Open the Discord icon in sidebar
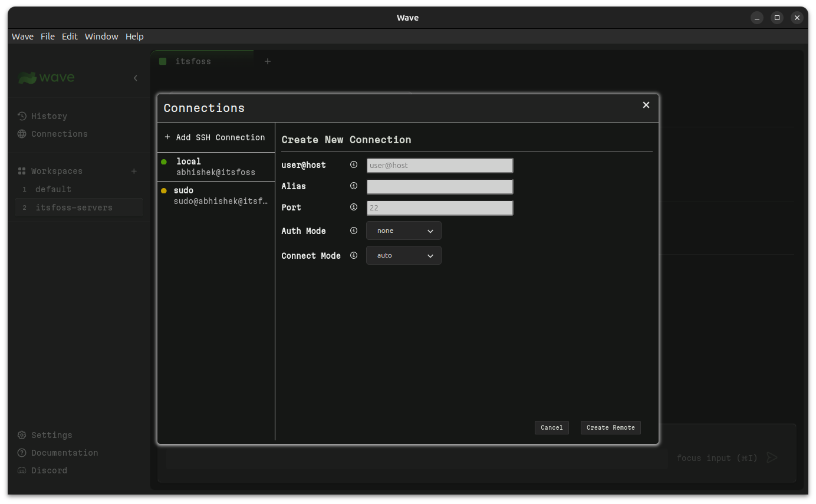816x504 pixels. click(22, 470)
